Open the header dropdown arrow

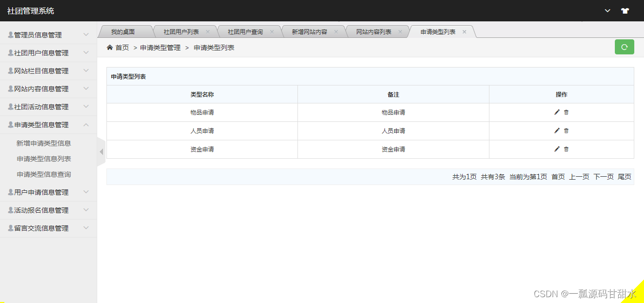(608, 11)
